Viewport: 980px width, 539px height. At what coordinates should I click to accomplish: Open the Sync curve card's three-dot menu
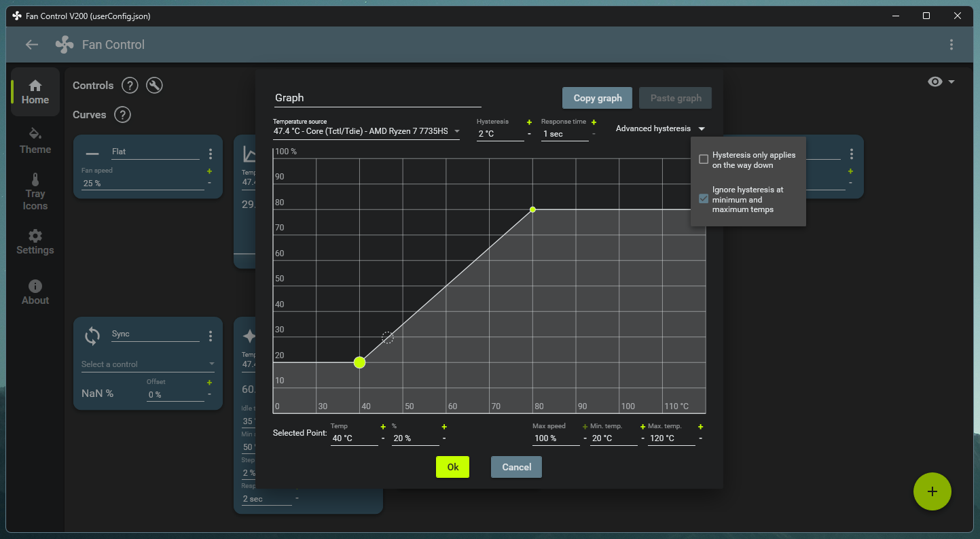click(211, 336)
